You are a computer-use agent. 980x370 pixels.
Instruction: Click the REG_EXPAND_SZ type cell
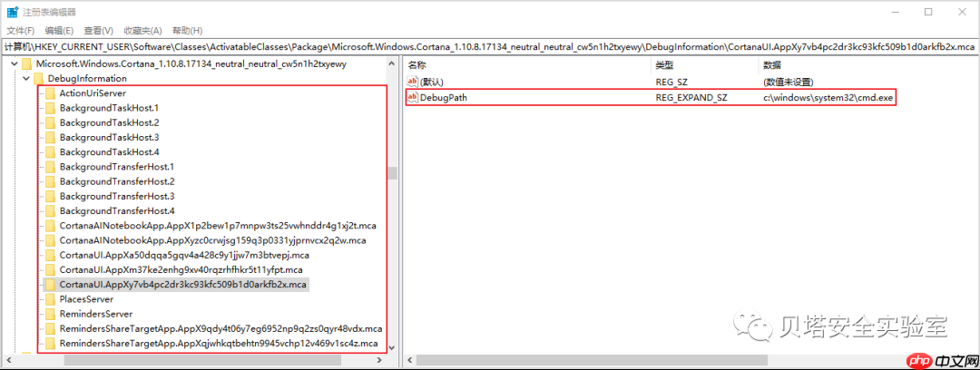[x=691, y=98]
